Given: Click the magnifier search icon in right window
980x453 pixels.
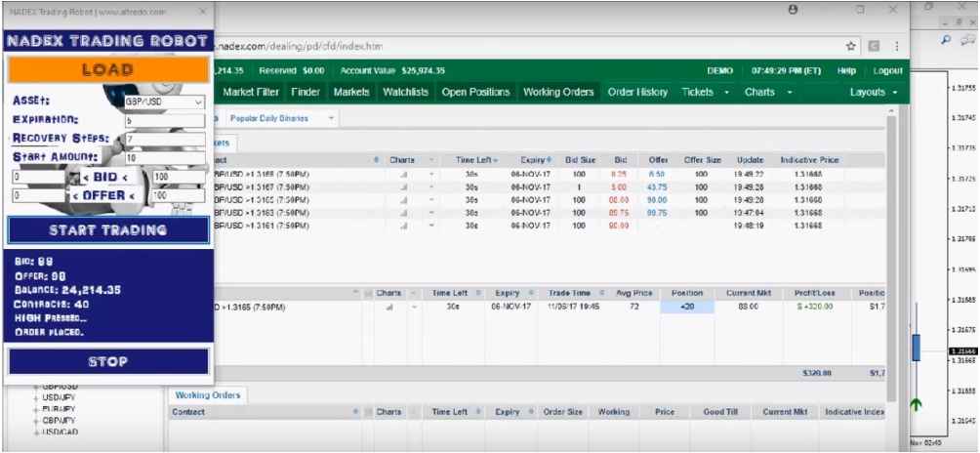Looking at the screenshot, I should tap(946, 39).
